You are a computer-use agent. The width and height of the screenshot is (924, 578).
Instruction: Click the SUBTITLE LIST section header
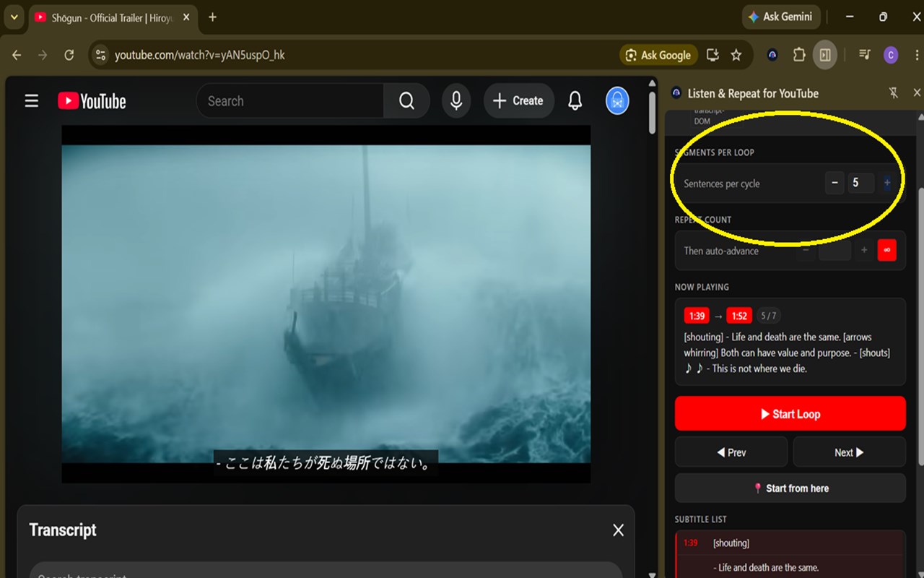coord(701,519)
